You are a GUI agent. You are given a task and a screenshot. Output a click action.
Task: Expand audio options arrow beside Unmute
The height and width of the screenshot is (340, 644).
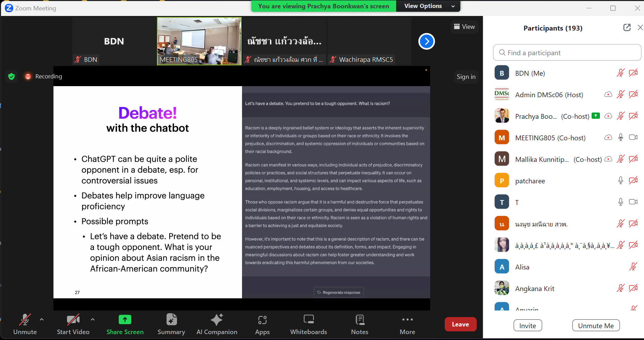coord(42,319)
